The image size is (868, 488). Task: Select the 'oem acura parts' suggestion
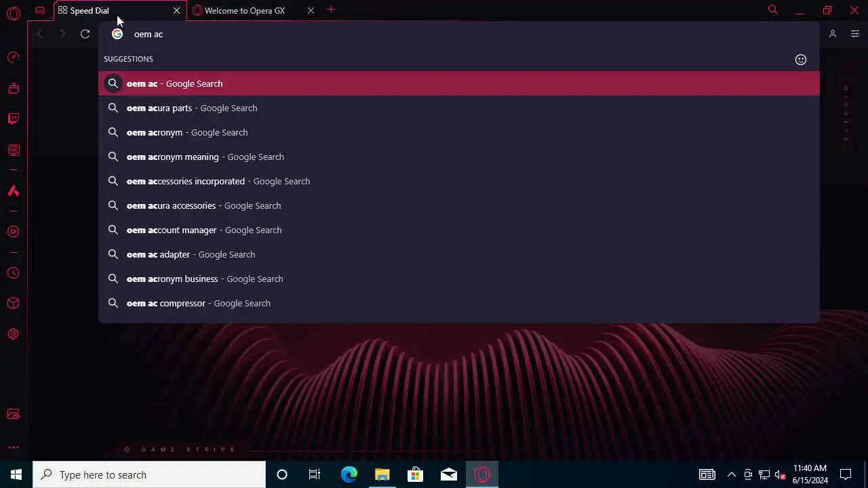click(459, 108)
